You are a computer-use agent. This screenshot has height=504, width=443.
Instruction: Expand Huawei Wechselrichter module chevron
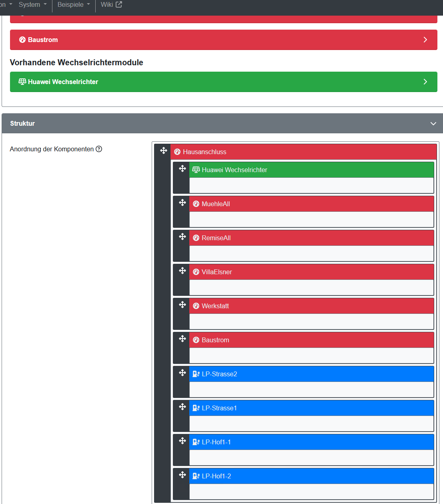coord(425,82)
